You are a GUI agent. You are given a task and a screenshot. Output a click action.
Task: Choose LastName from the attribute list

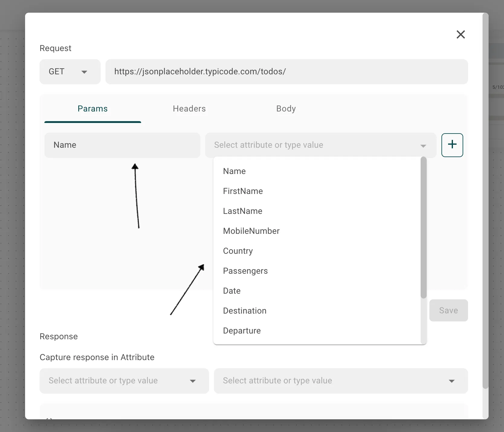(243, 211)
